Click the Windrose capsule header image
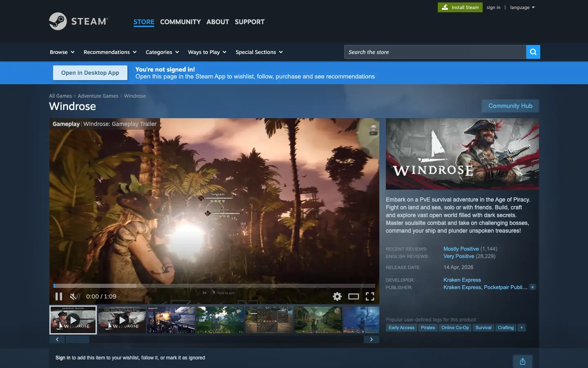 tap(462, 154)
